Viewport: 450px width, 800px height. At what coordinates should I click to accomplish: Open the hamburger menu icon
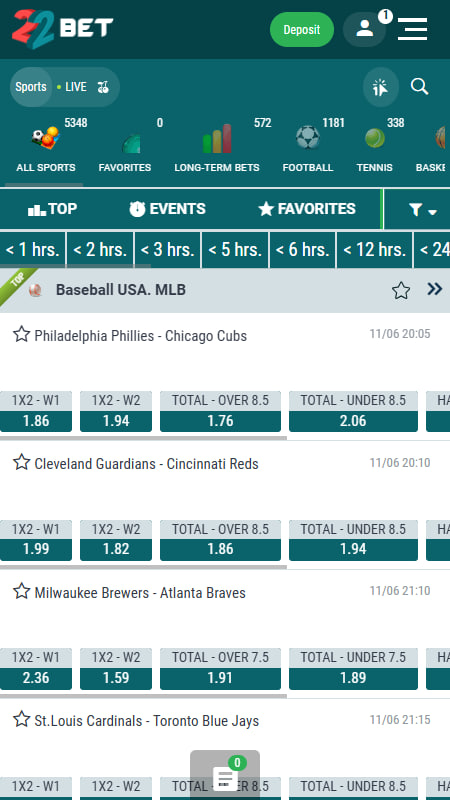tap(412, 29)
